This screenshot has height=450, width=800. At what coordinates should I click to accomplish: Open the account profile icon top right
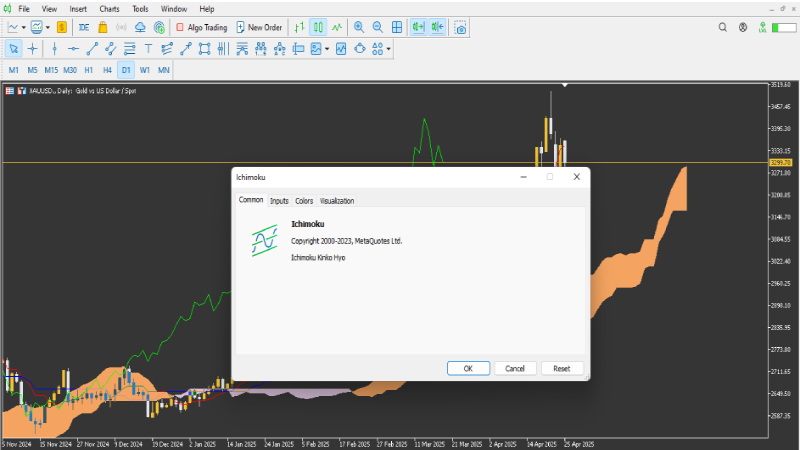[743, 28]
